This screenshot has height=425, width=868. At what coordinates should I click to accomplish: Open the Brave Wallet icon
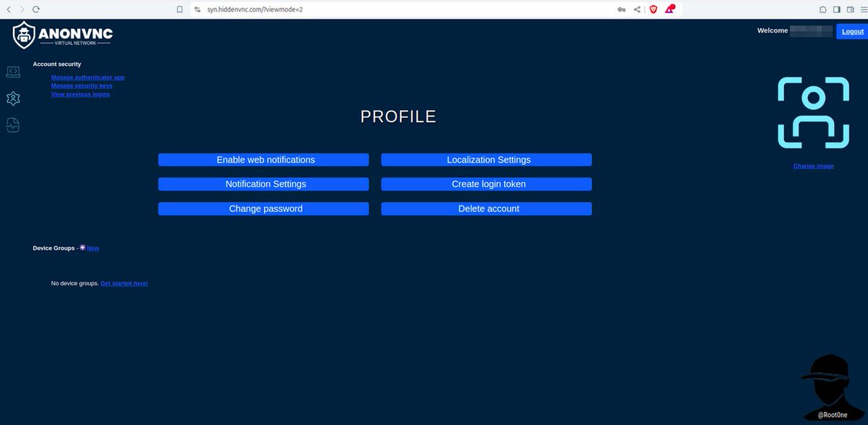[x=850, y=9]
